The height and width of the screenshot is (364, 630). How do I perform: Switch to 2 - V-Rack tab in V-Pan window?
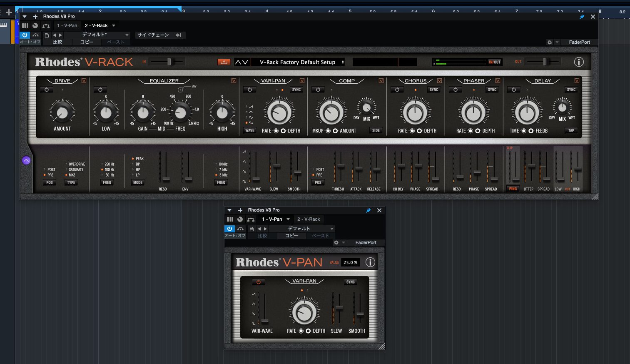coord(309,219)
